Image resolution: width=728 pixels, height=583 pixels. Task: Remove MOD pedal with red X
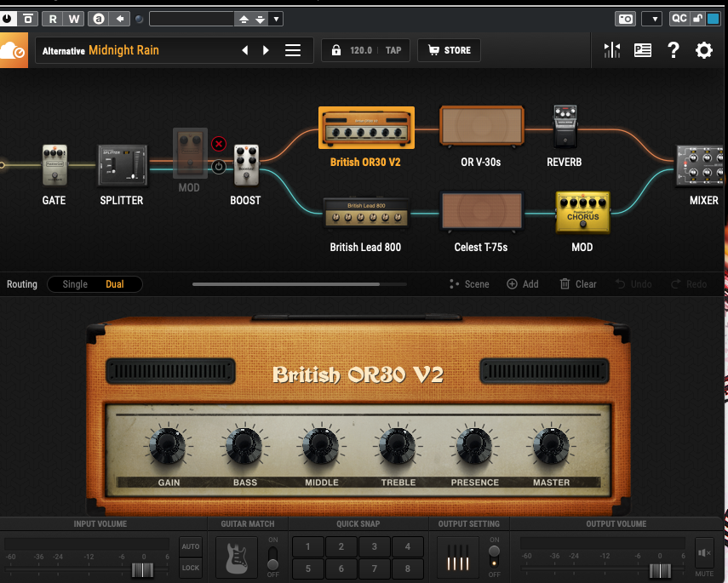[x=219, y=144]
